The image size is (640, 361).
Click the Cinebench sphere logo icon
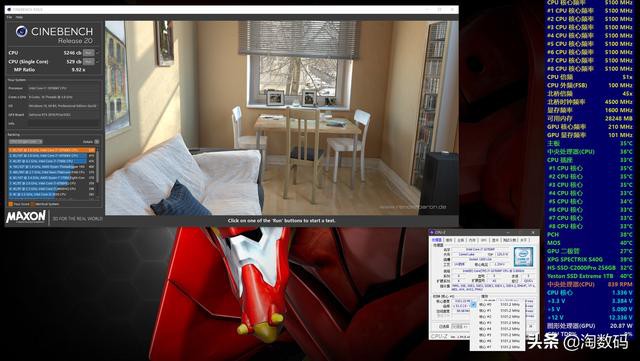coord(22,31)
